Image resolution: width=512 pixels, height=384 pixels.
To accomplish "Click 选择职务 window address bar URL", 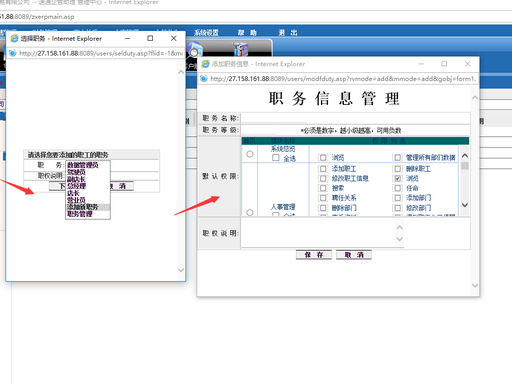I will 101,53.
